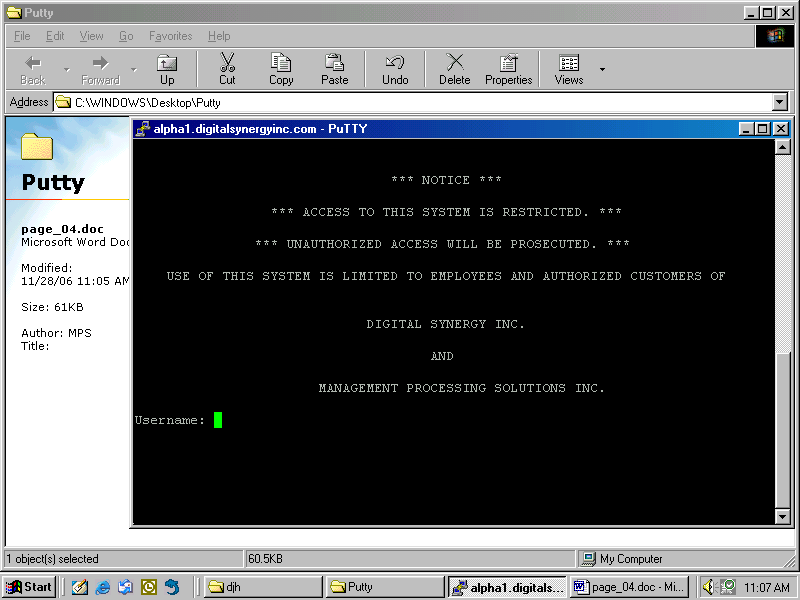
Task: Go Back in the Putty folder window
Action: [x=33, y=69]
